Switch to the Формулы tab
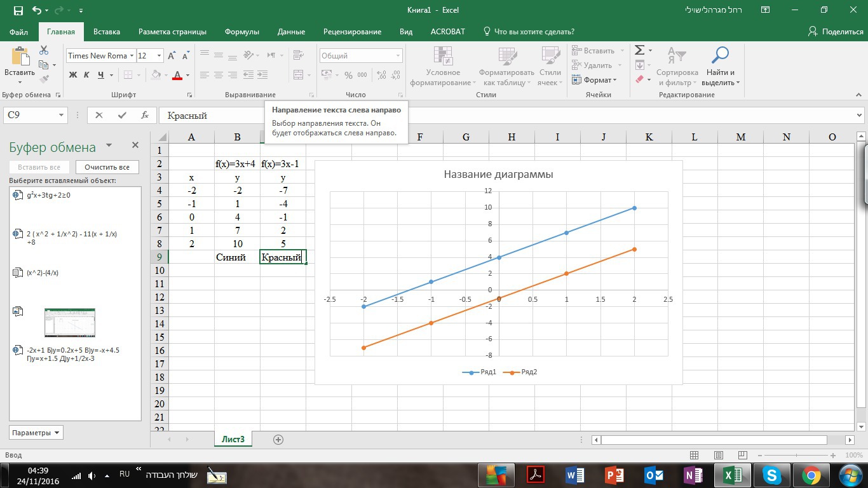The width and height of the screenshot is (868, 488). click(x=242, y=32)
